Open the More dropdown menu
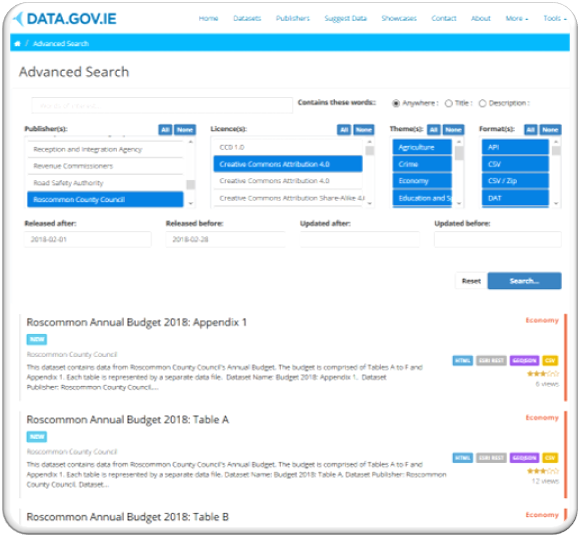 tap(517, 18)
